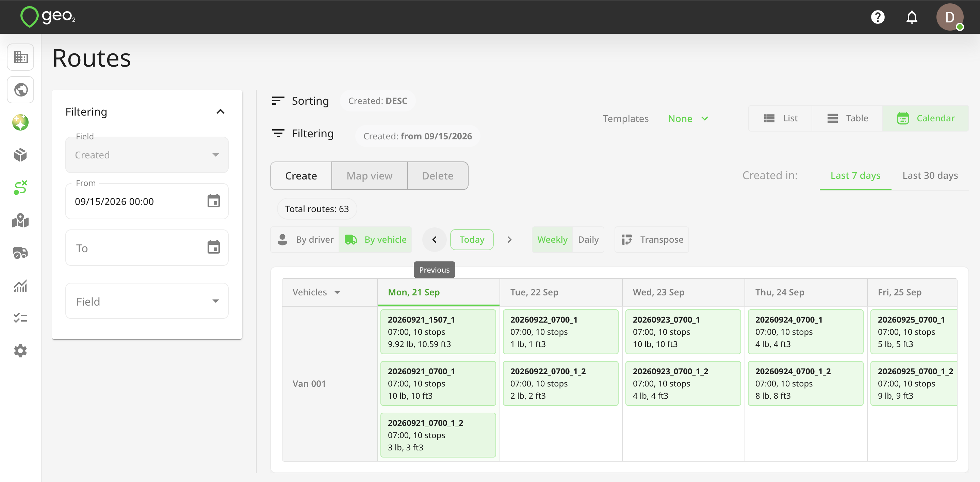Switch to the Table view tab
Image resolution: width=980 pixels, height=482 pixels.
[x=847, y=118]
